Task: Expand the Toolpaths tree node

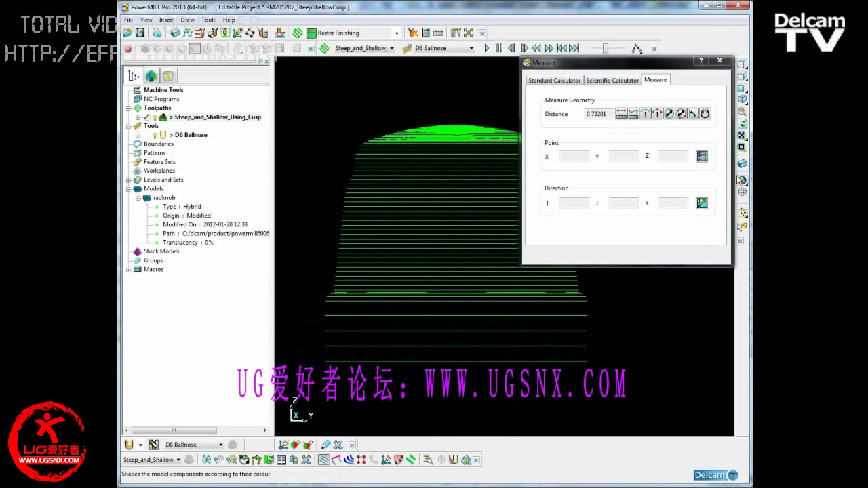Action: click(129, 108)
